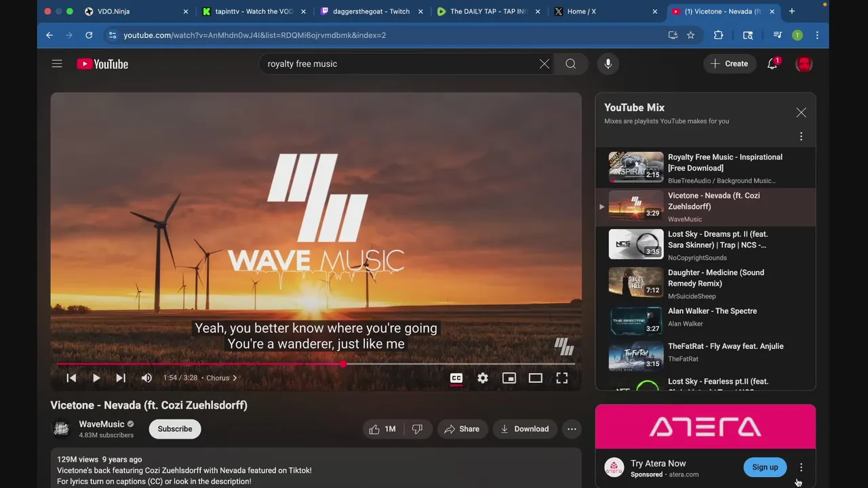Viewport: 868px width, 488px height.
Task: Open the Create menu
Action: [730, 64]
